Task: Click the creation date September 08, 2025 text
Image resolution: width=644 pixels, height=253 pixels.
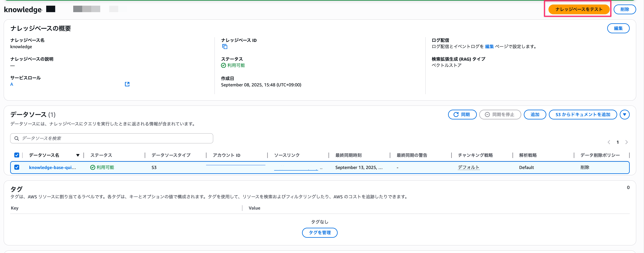Action: coord(261,85)
